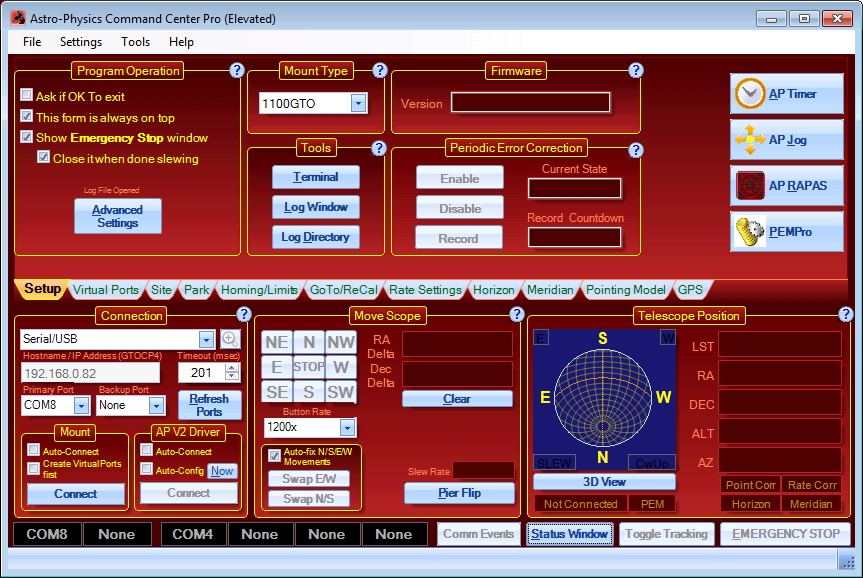Open help for Periodic Error Correction
This screenshot has height=578, width=863.
636,150
